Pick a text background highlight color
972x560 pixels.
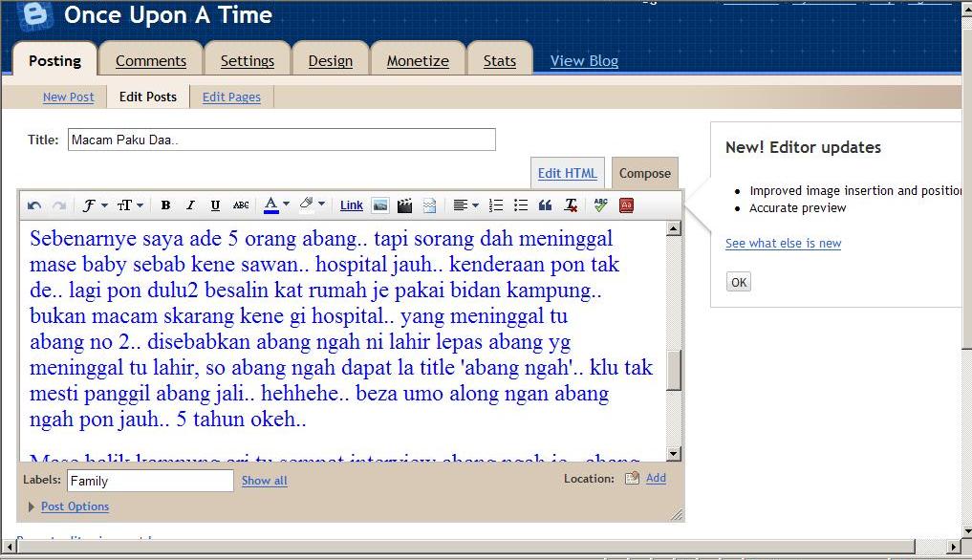tap(306, 205)
